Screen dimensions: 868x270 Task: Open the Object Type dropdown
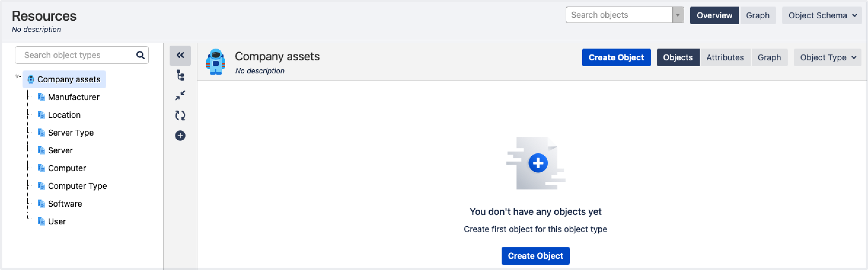(x=827, y=57)
